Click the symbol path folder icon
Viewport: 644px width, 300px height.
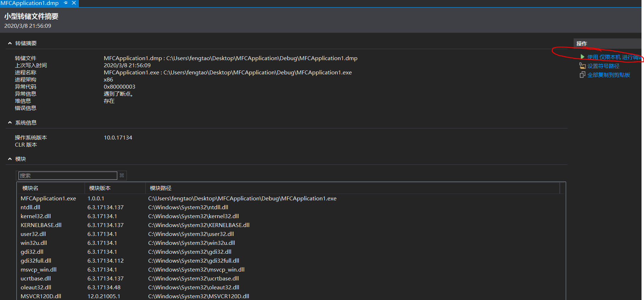583,66
